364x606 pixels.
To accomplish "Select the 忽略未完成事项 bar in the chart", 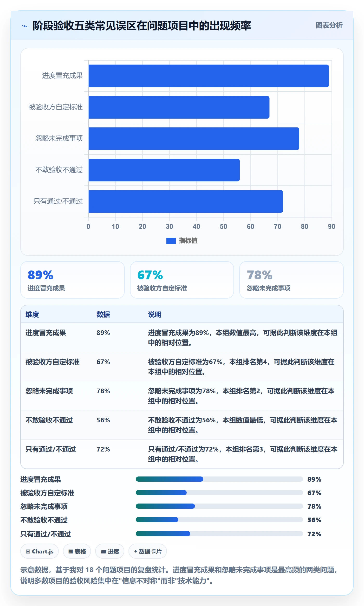I will click(194, 139).
